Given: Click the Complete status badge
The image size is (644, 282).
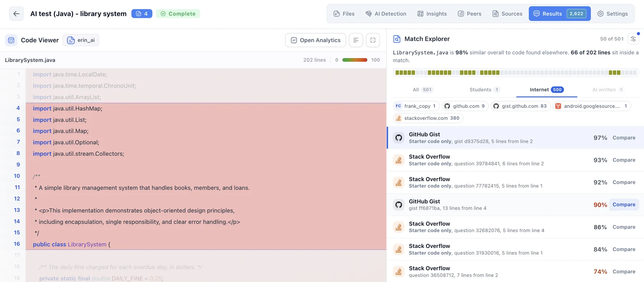Looking at the screenshot, I should click(178, 14).
